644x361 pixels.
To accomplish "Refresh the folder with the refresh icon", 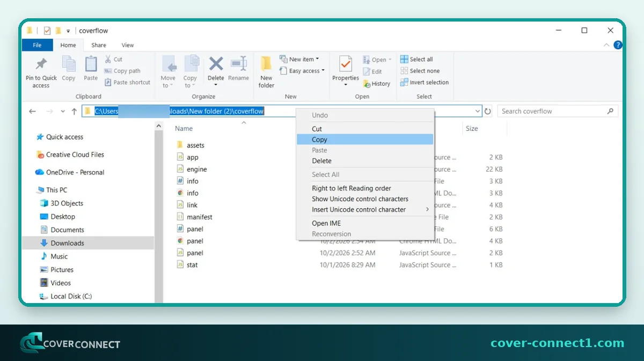I will [488, 111].
